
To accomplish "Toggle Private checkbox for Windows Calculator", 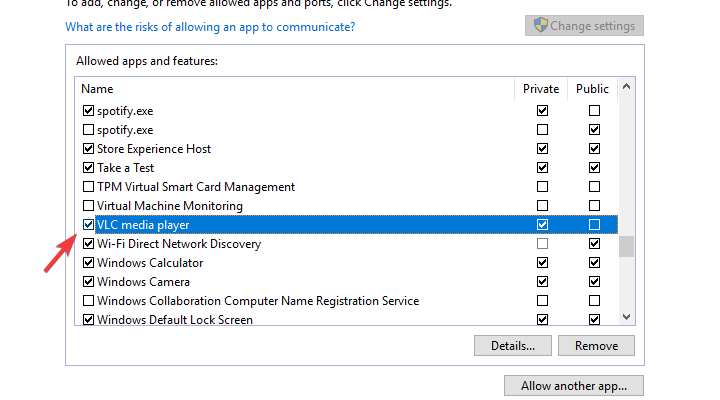I will click(x=542, y=263).
